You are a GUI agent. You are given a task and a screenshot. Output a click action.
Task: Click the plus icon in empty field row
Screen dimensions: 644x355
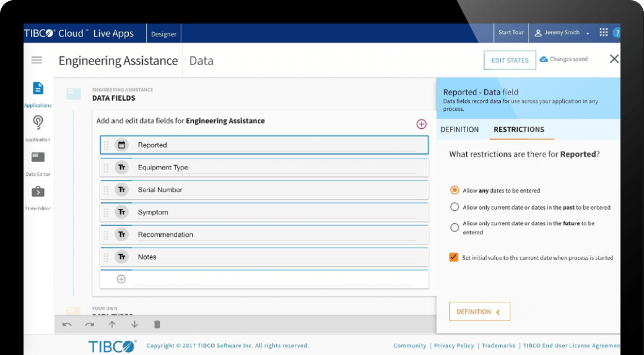click(x=121, y=279)
